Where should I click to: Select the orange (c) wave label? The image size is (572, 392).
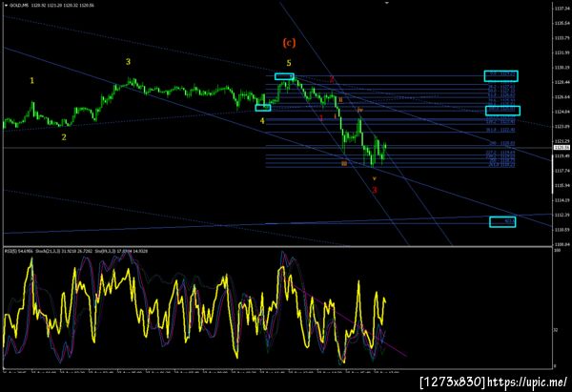coord(289,43)
